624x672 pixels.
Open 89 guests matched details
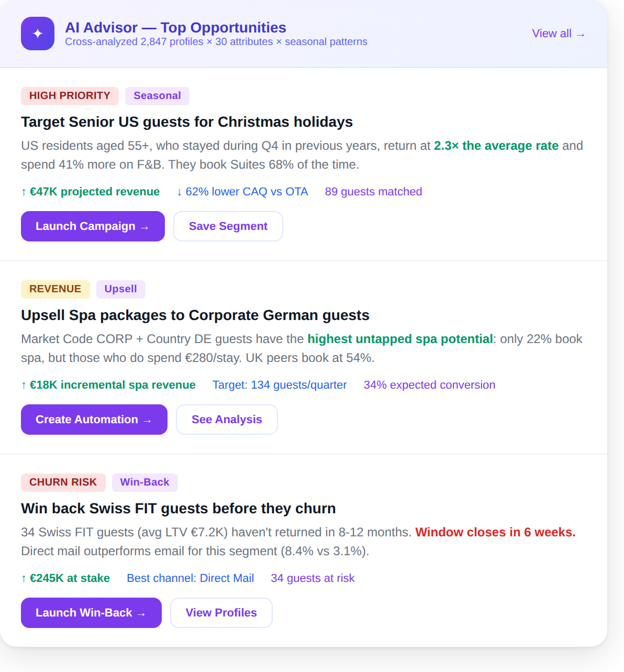pos(373,192)
